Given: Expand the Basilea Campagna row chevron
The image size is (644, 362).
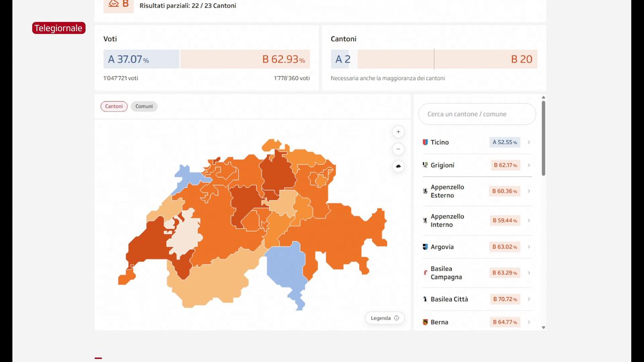Looking at the screenshot, I should point(529,273).
